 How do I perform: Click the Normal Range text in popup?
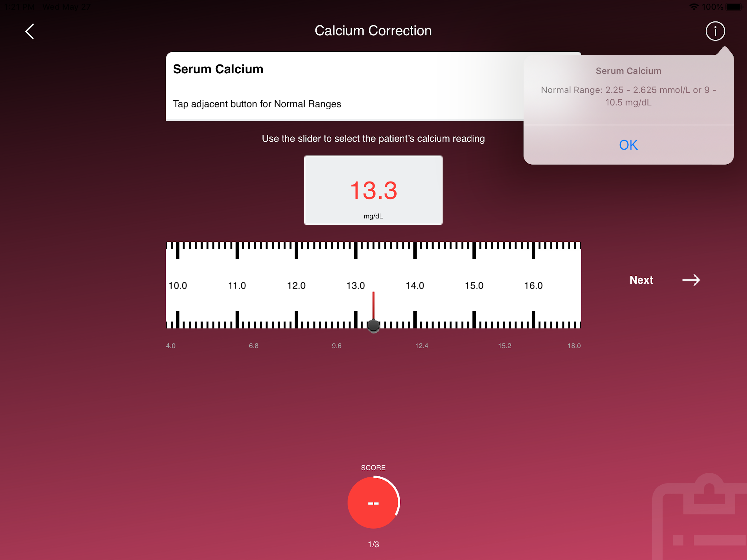(x=628, y=96)
